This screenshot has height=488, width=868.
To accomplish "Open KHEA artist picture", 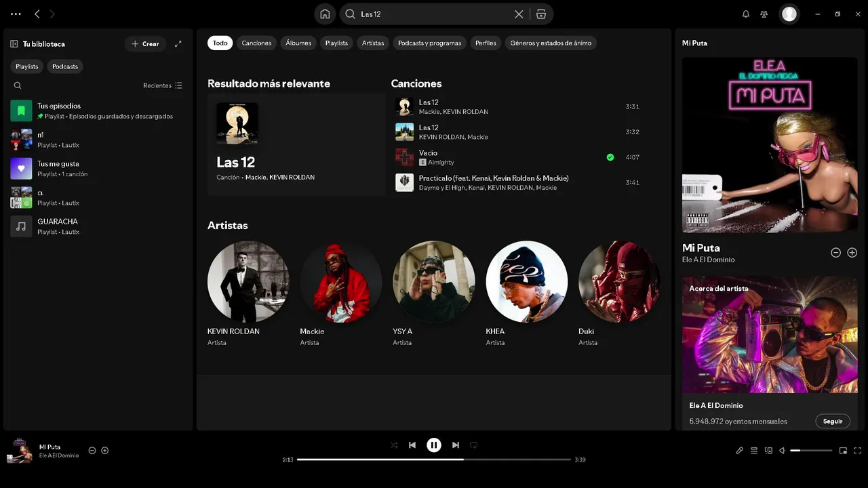I will (x=527, y=281).
